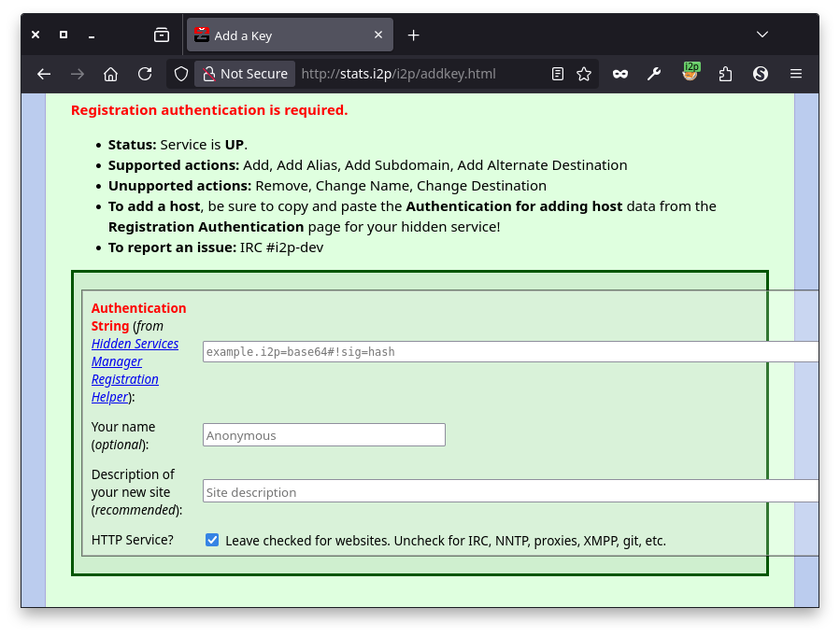Screen dimensions: 840x636
Task: Uncheck the HTTP Service checkbox
Action: tap(212, 540)
